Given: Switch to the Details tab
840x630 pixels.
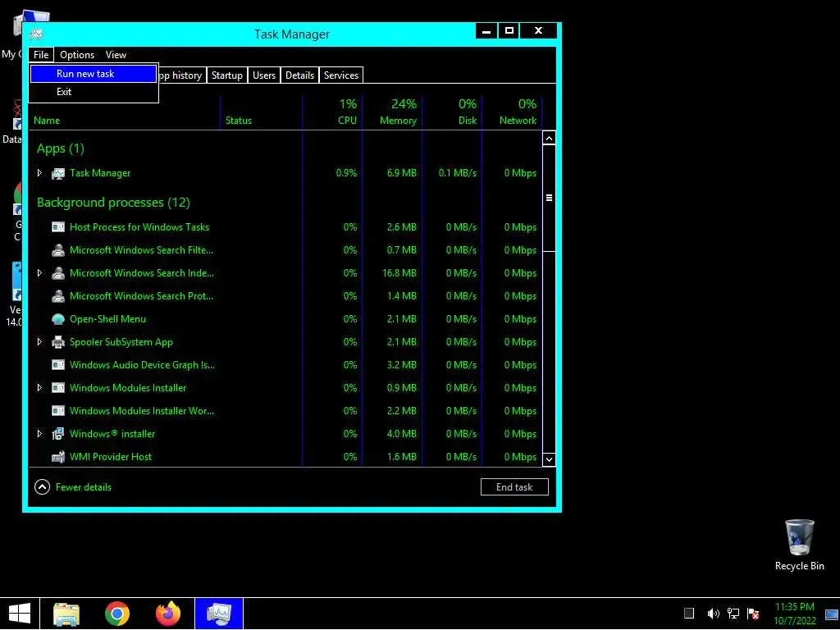Looking at the screenshot, I should [300, 75].
